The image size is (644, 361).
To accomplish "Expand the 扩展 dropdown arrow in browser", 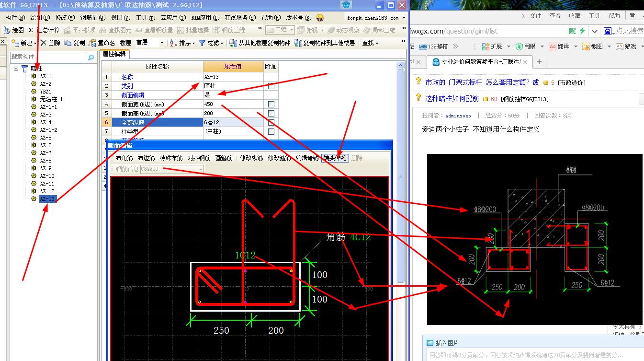I will coord(508,47).
